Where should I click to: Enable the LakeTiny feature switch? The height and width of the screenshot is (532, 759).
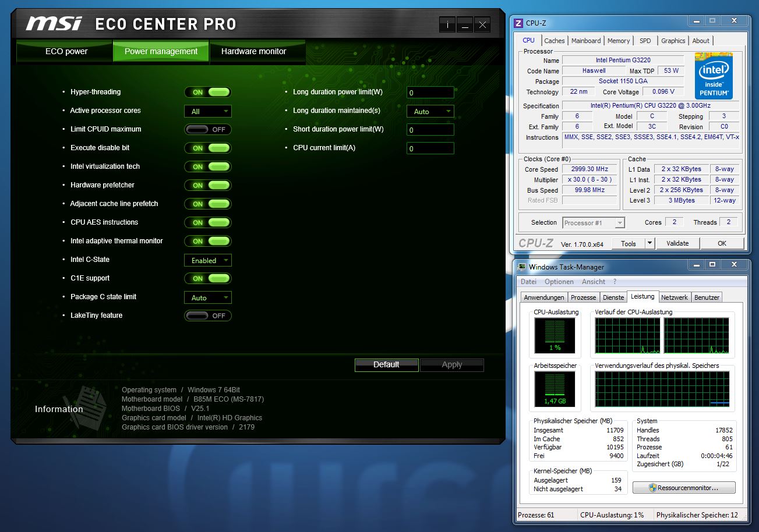[x=208, y=315]
